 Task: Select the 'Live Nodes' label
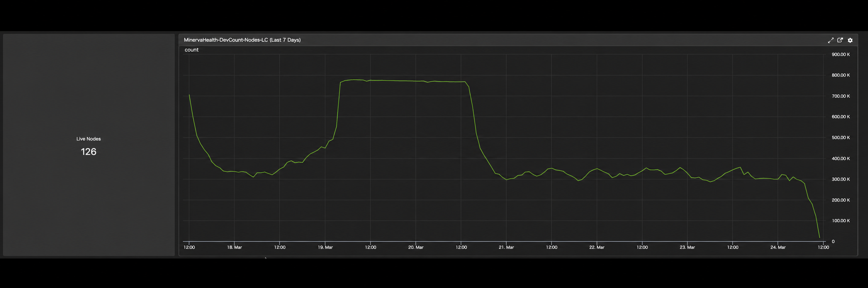pyautogui.click(x=89, y=139)
